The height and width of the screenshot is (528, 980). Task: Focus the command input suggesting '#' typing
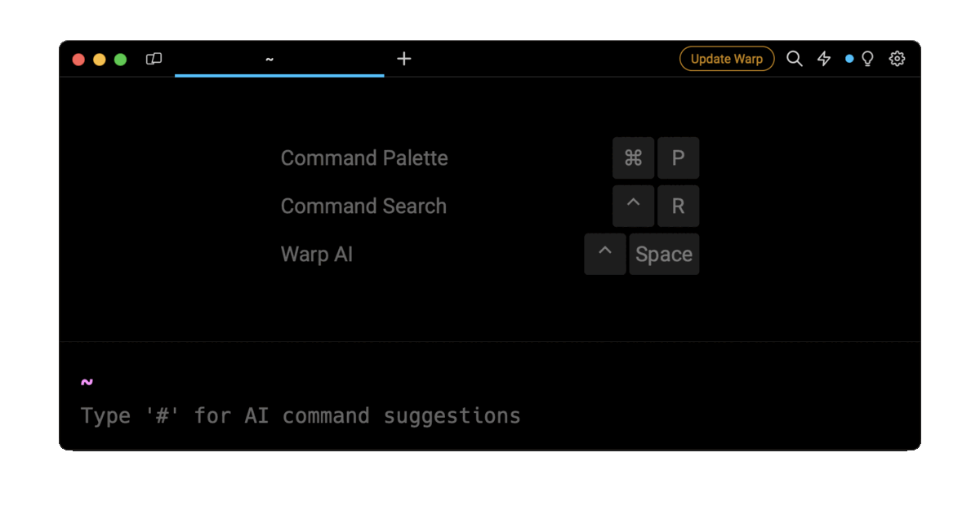[300, 415]
